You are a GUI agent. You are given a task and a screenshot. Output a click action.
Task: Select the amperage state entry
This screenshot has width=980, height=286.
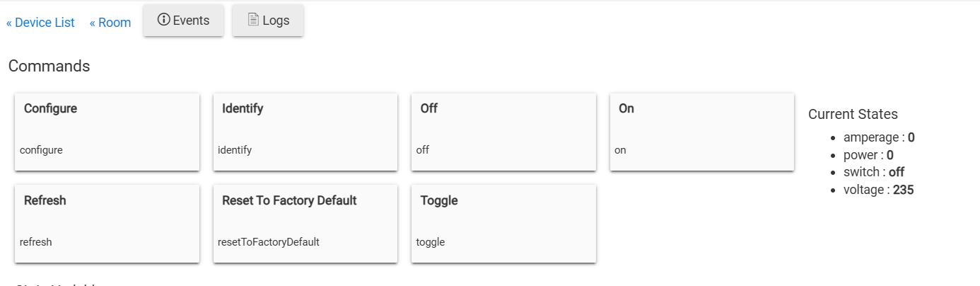[x=879, y=137]
